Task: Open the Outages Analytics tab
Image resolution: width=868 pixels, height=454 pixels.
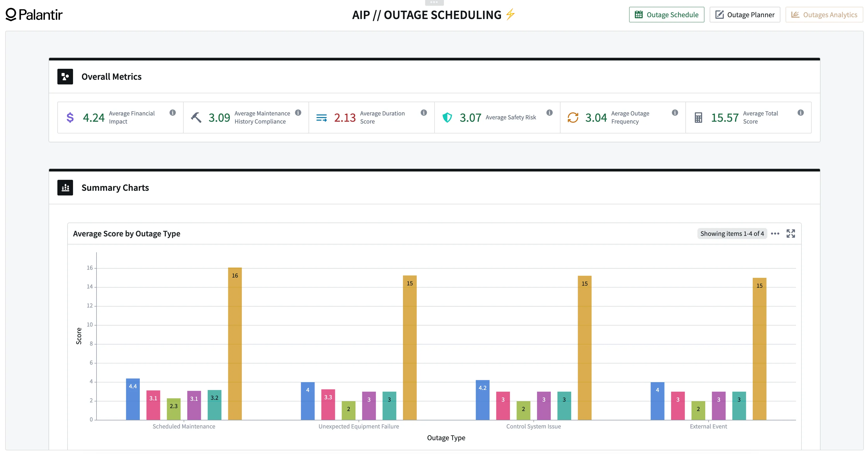Action: tap(824, 15)
